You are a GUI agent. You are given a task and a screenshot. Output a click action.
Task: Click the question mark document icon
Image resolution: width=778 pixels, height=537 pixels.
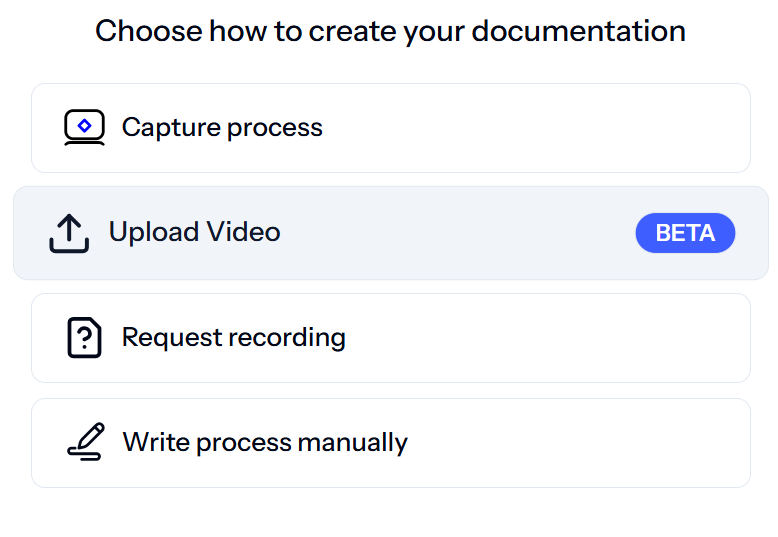(84, 337)
